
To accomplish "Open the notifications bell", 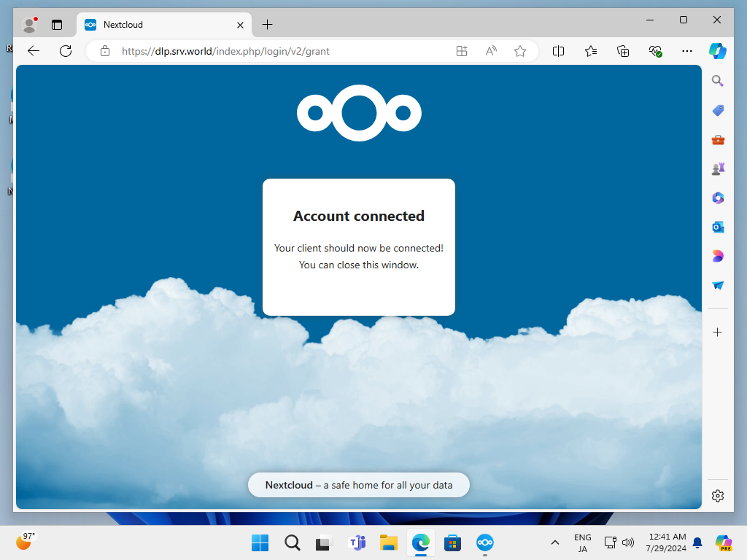I will coord(697,542).
